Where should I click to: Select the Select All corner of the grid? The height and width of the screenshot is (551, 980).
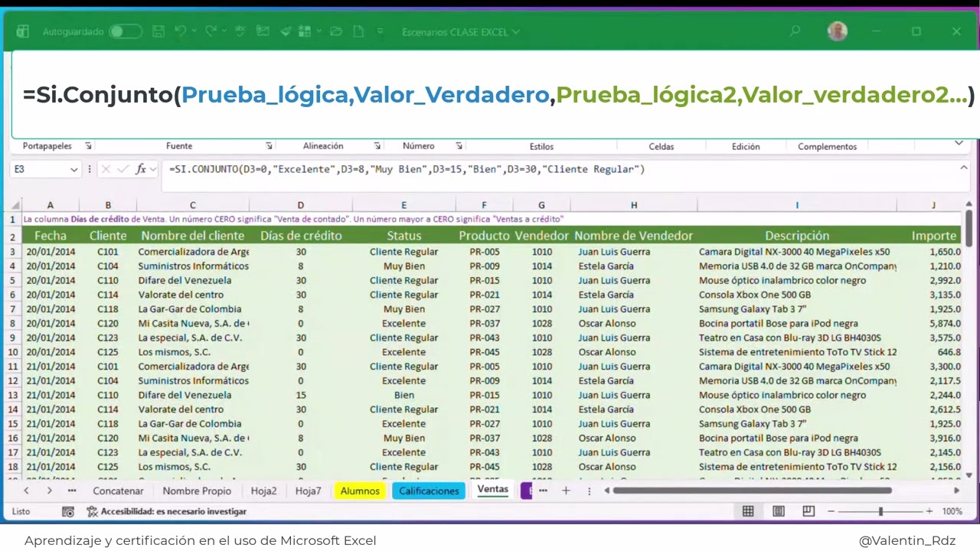pos(12,205)
